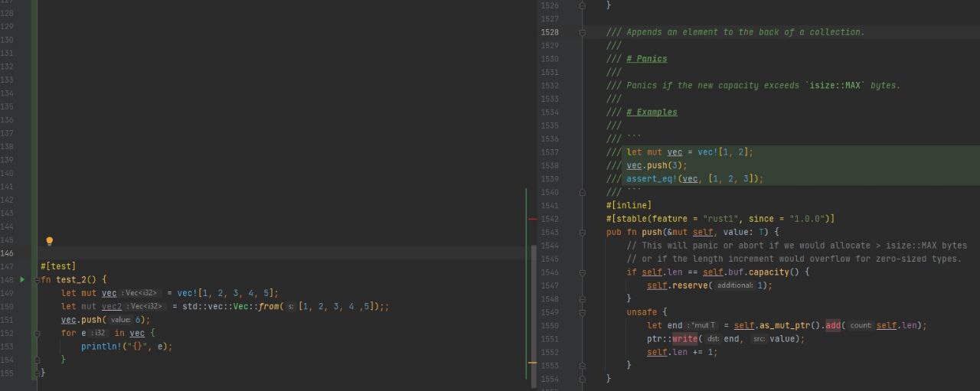Click 'Appends an element' doc comment line

pyautogui.click(x=735, y=32)
